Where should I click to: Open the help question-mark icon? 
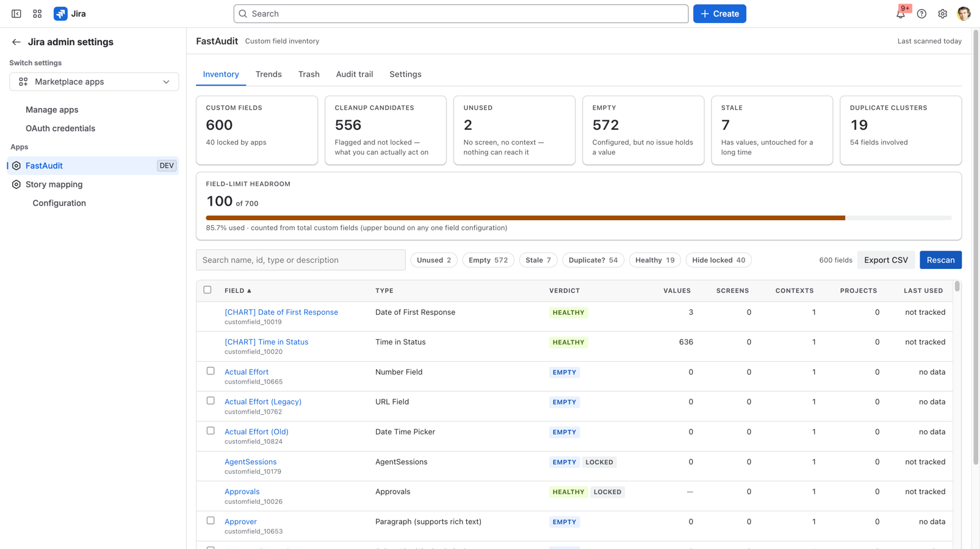tap(921, 13)
